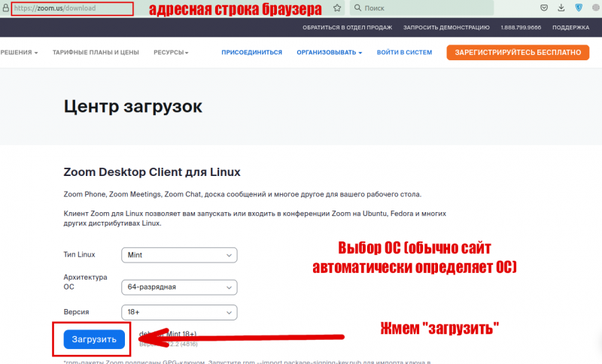Click ЗАРЕГИСТРИРУЙТЕСЬ БЕСПЛАТНО button
The width and height of the screenshot is (602, 364).
(x=518, y=53)
